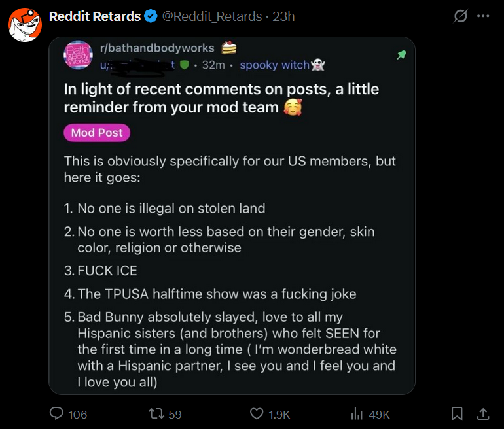504x429 pixels.
Task: Open the embedded Reddit post image
Action: click(232, 216)
